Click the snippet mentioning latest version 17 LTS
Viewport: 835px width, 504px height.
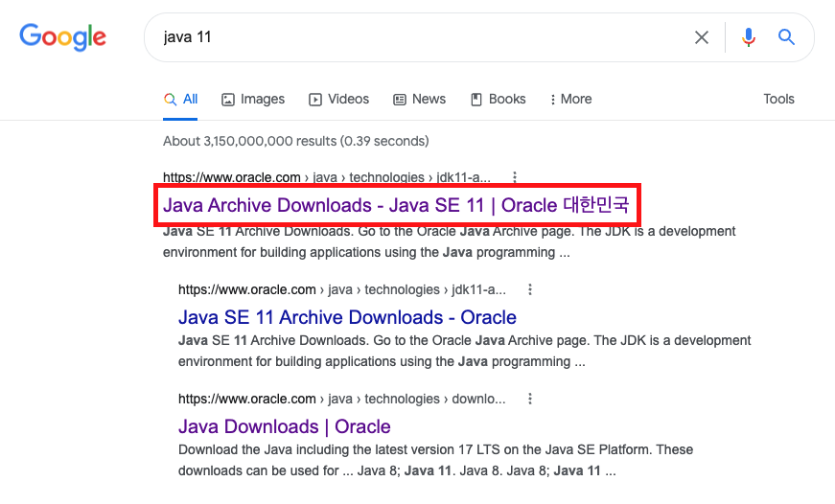click(435, 460)
